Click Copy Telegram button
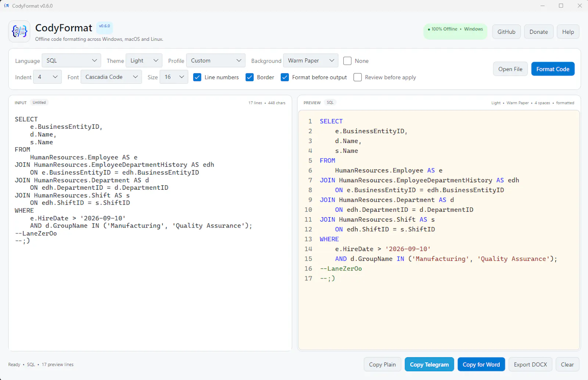This screenshot has height=380, width=588. [x=429, y=364]
